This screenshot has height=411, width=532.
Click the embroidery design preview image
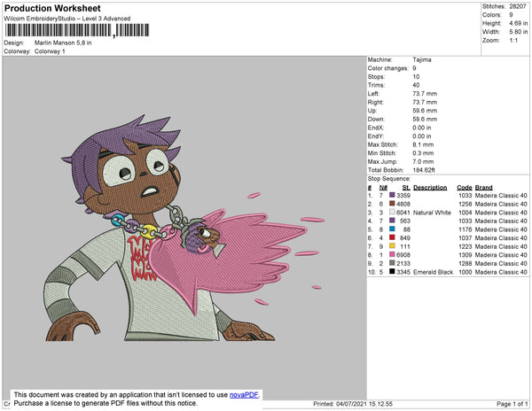coord(185,228)
